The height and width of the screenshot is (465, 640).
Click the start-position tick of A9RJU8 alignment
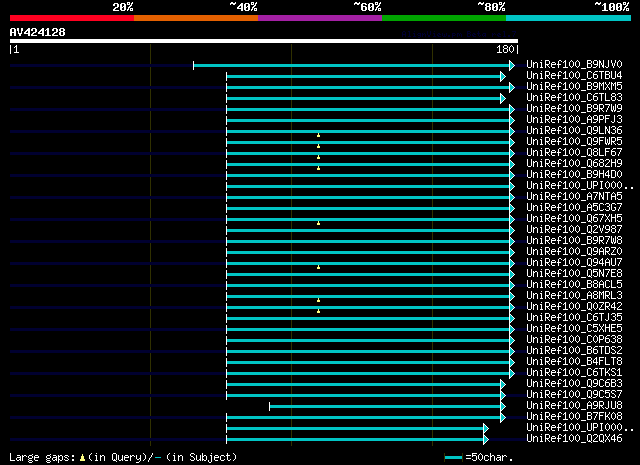click(269, 407)
